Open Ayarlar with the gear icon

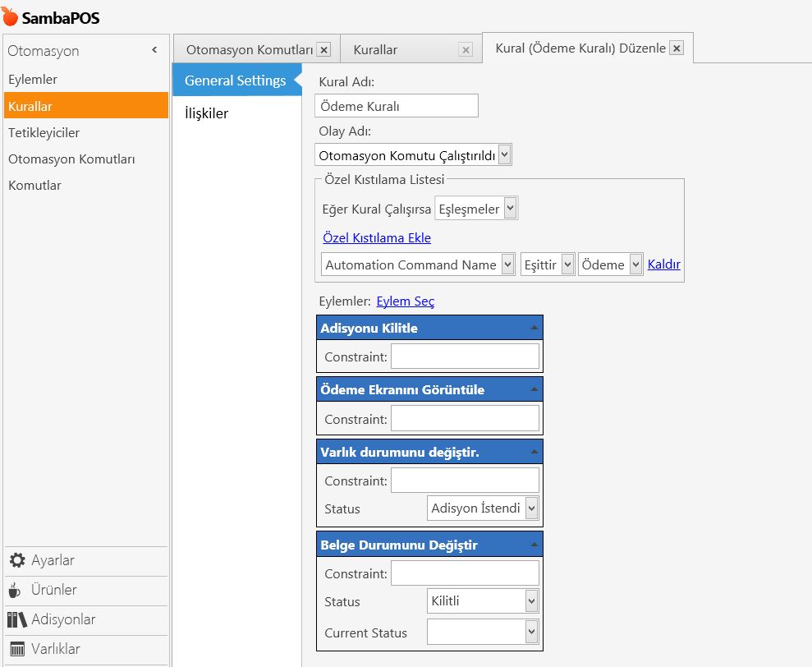click(17, 560)
